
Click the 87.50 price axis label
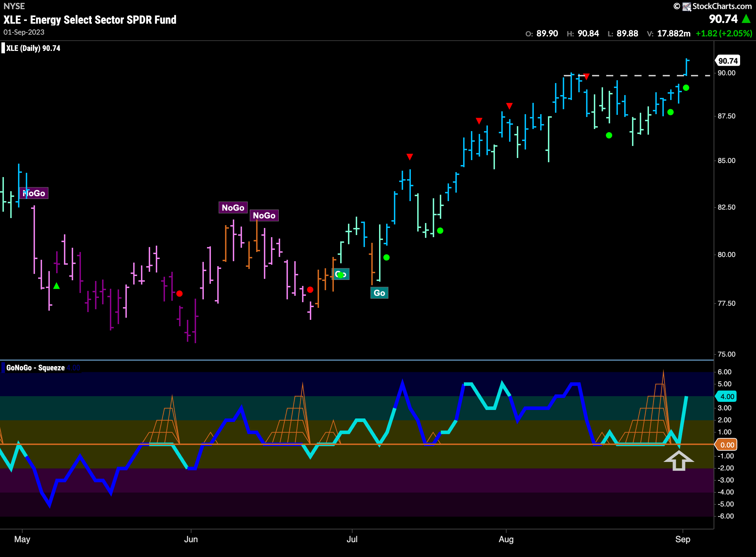(x=727, y=116)
